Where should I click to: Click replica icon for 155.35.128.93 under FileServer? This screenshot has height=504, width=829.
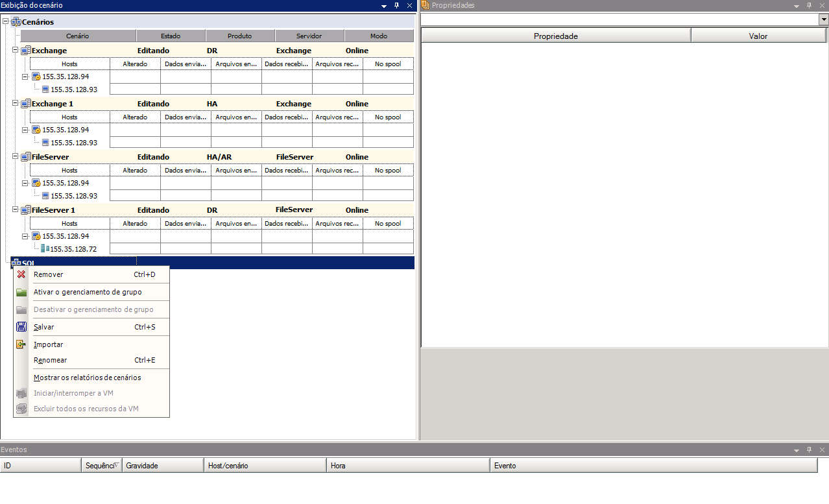(x=45, y=196)
